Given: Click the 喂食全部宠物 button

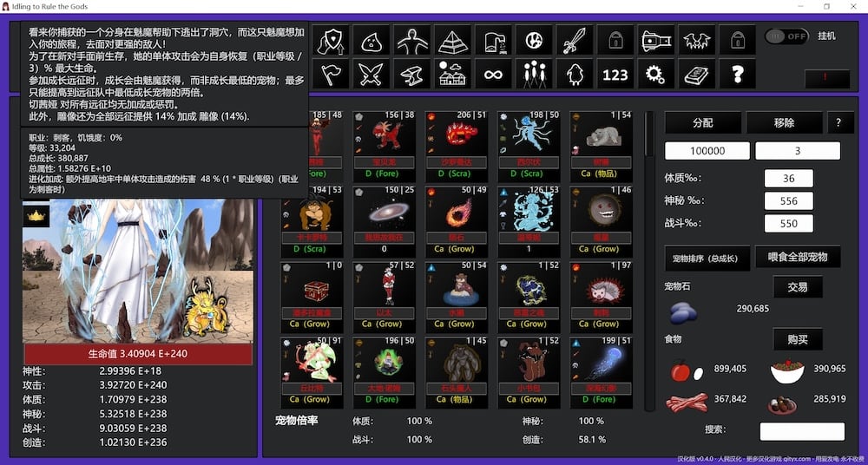Looking at the screenshot, I should (798, 257).
